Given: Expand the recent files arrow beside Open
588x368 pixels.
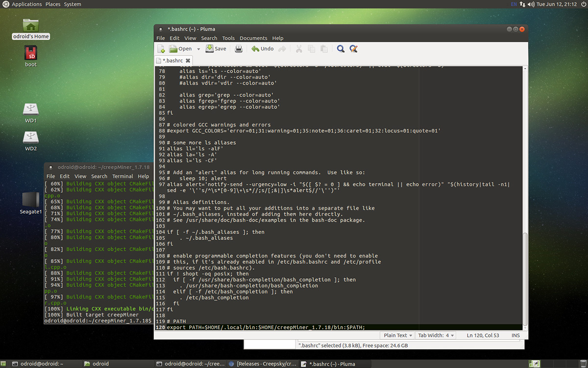Looking at the screenshot, I should pos(198,49).
